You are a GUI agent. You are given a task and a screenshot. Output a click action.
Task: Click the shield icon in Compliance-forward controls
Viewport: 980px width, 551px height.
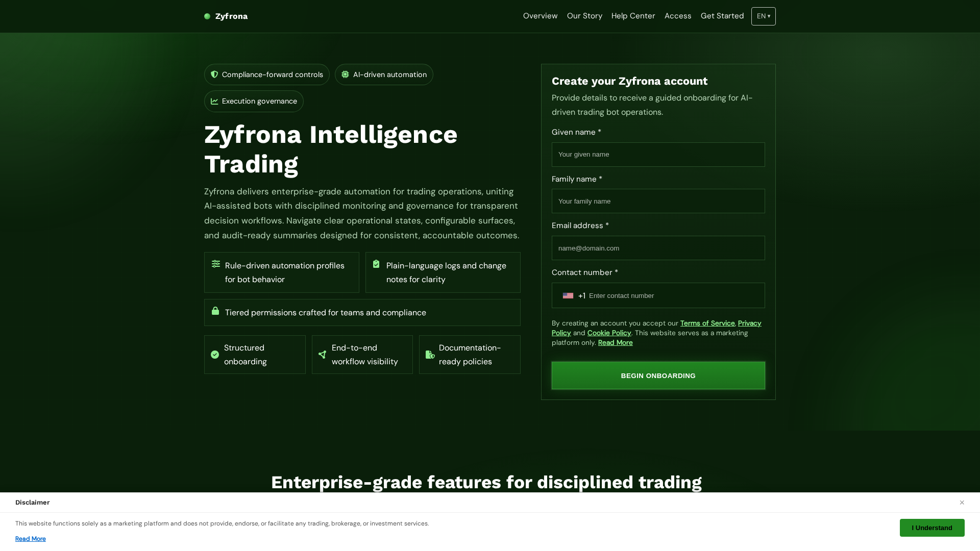214,74
